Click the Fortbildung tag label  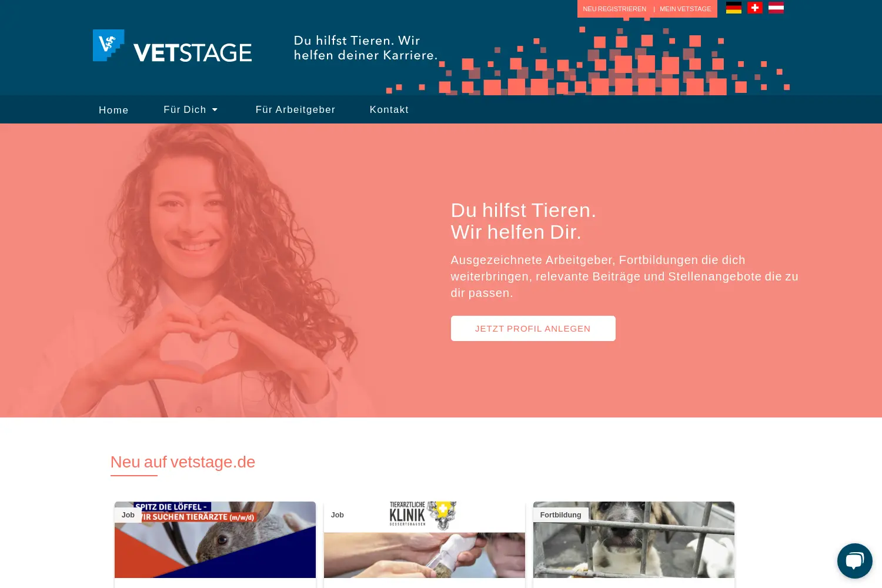coord(560,515)
